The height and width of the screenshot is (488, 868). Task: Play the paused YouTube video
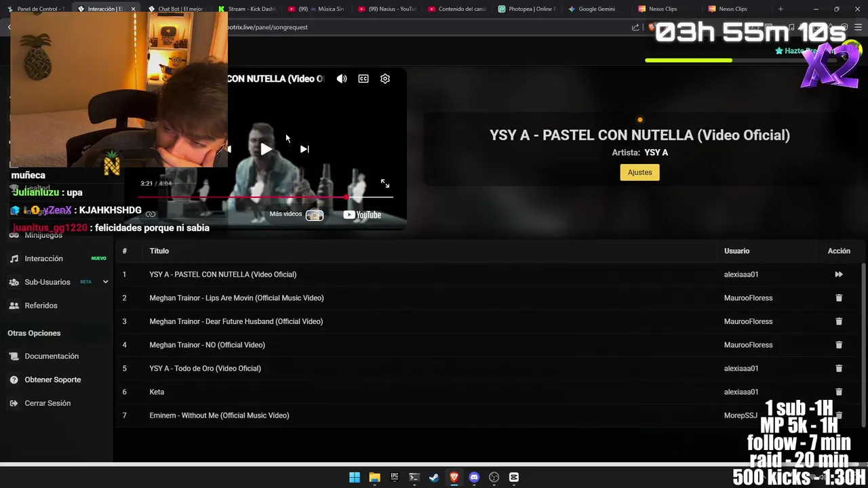click(266, 149)
